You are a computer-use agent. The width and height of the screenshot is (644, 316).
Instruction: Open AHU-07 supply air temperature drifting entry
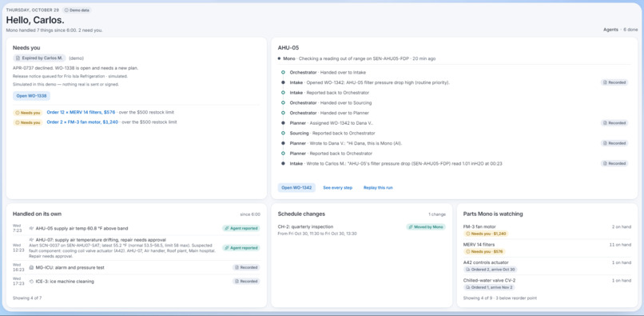coord(101,240)
